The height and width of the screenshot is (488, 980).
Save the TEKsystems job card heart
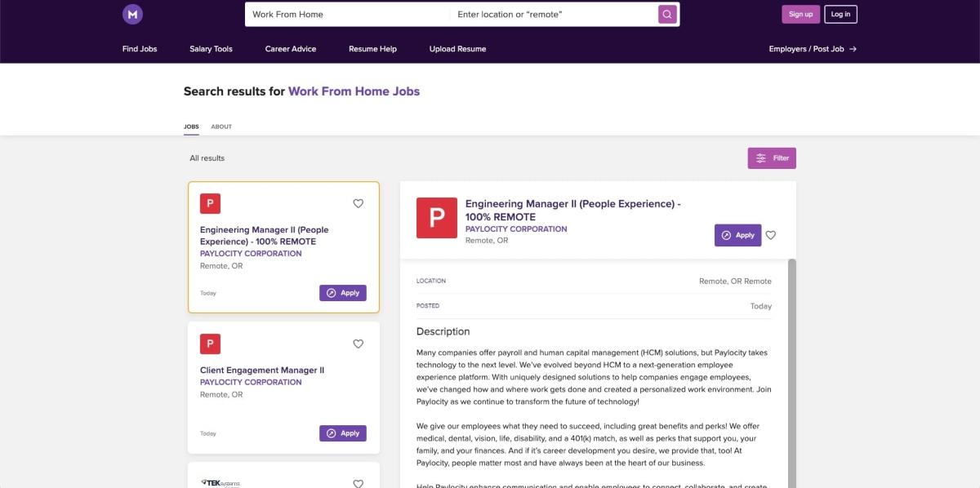[x=358, y=483]
